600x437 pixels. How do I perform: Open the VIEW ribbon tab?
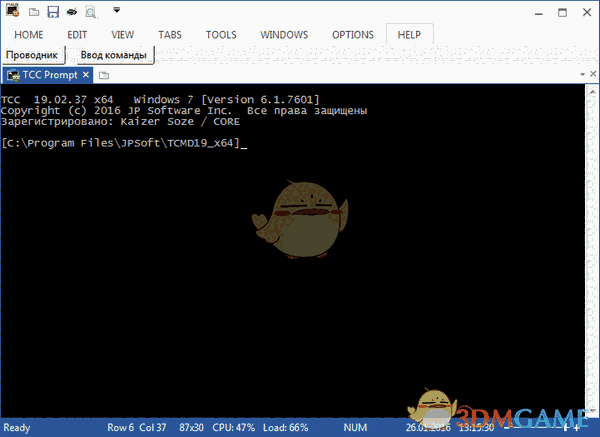click(123, 35)
